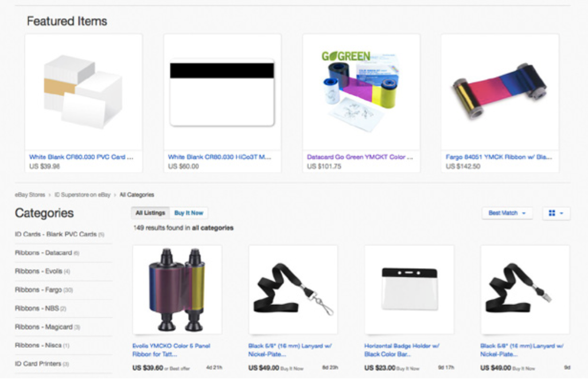Image resolution: width=588 pixels, height=380 pixels.
Task: Click Horizontal Badge Holder title link
Action: pyautogui.click(x=402, y=350)
